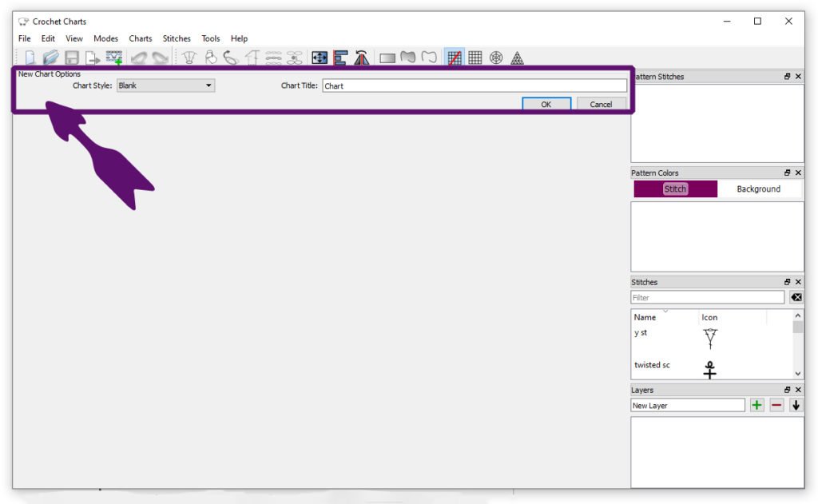Click the fit-to-view four-arrows toolbar icon
This screenshot has width=818, height=504.
pos(320,58)
